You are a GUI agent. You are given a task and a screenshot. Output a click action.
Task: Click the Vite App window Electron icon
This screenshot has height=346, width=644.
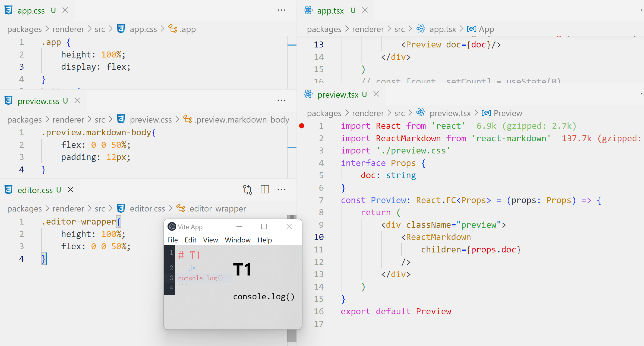[x=172, y=226]
